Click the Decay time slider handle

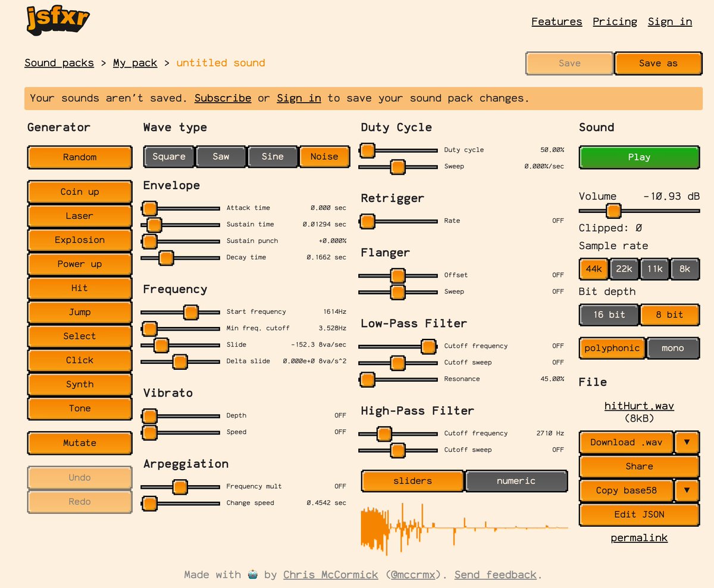point(166,257)
